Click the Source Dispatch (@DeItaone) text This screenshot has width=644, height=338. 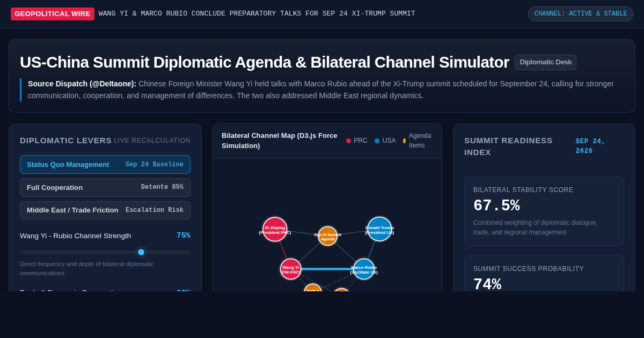point(82,84)
